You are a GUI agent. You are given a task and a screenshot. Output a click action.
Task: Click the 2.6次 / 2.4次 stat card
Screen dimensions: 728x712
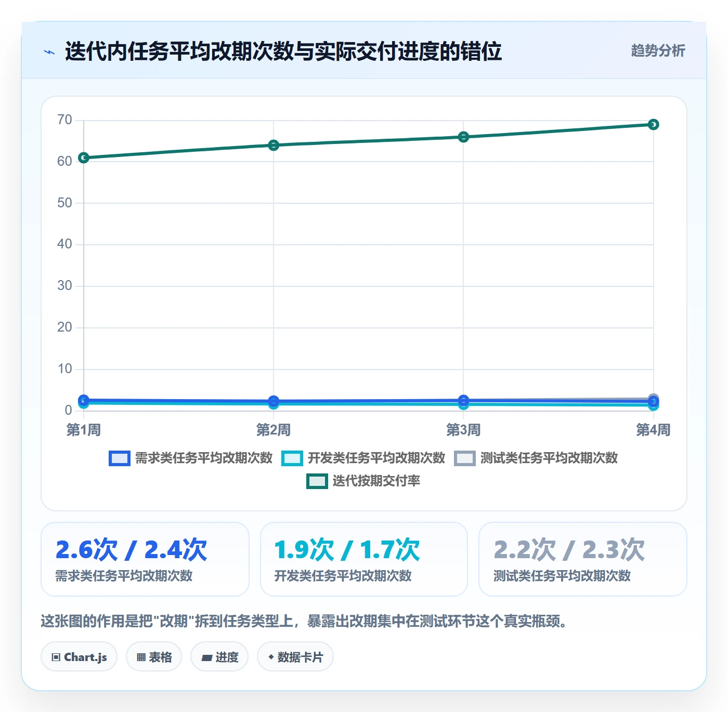145,559
